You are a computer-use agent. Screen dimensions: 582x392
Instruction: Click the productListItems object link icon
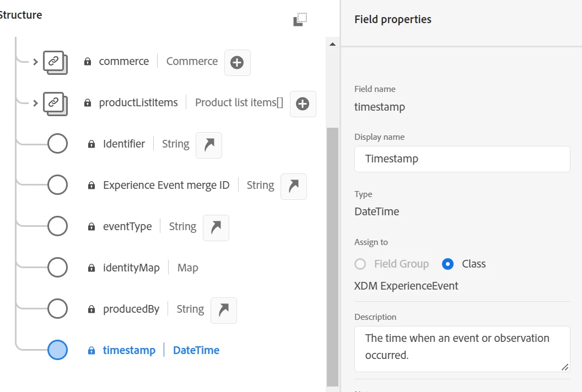click(55, 104)
